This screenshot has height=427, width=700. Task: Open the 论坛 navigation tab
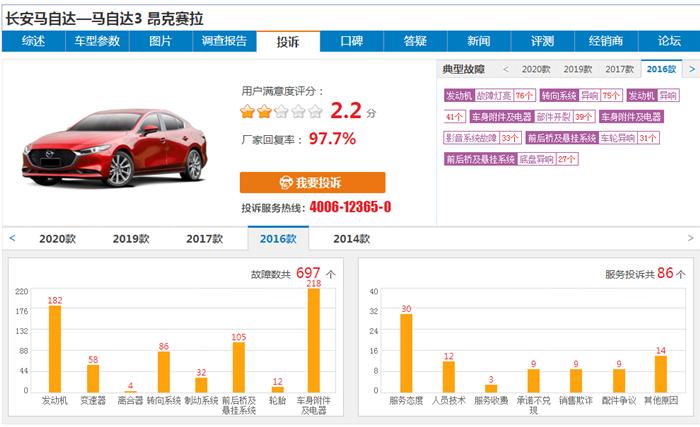coord(669,41)
